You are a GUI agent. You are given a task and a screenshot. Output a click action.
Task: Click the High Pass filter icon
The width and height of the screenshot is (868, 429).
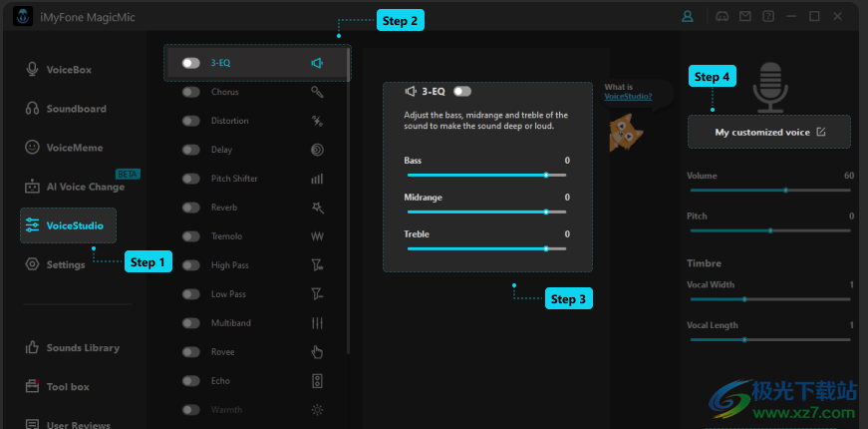click(x=317, y=265)
